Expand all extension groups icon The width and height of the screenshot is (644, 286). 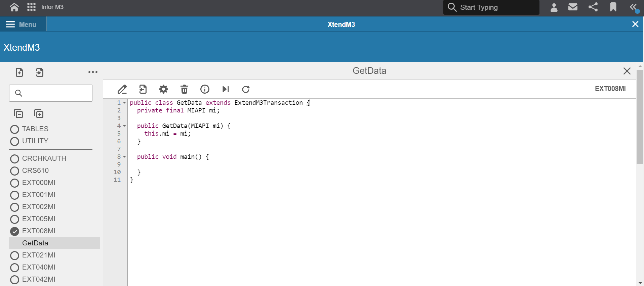click(39, 114)
